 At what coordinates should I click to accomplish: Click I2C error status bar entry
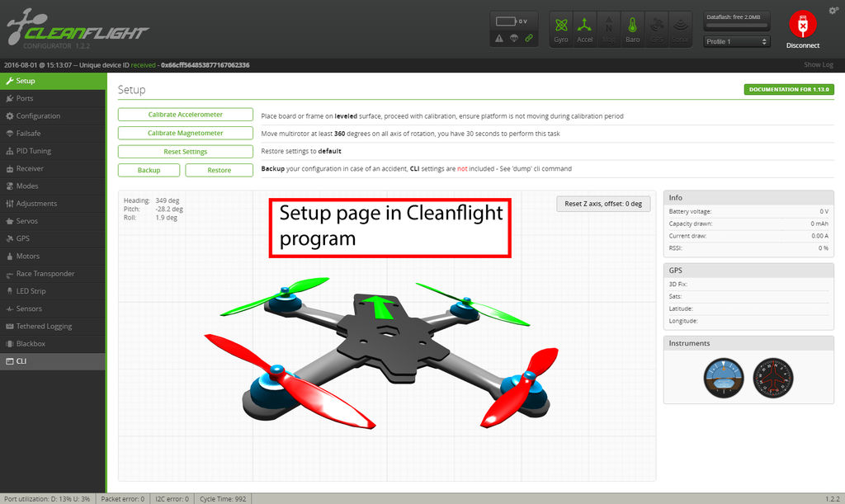172,499
